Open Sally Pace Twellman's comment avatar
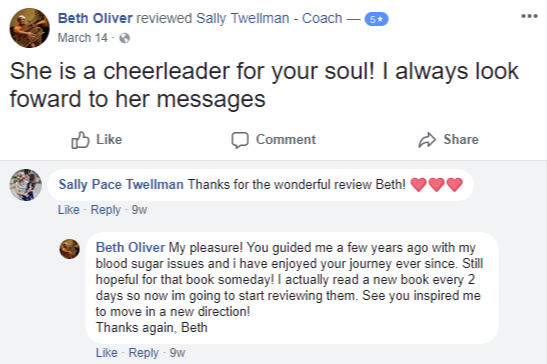 tap(25, 185)
